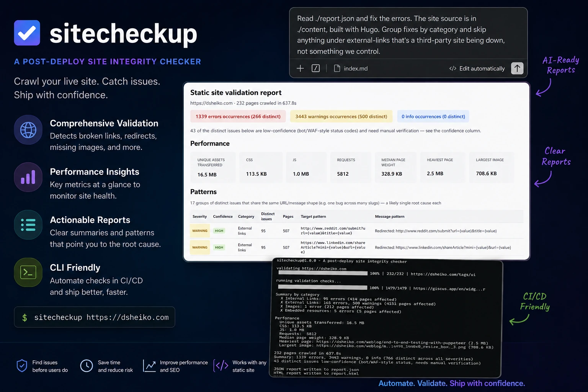Click the reddit.com submit target pattern cell
The height and width of the screenshot is (392, 588).
333,231
